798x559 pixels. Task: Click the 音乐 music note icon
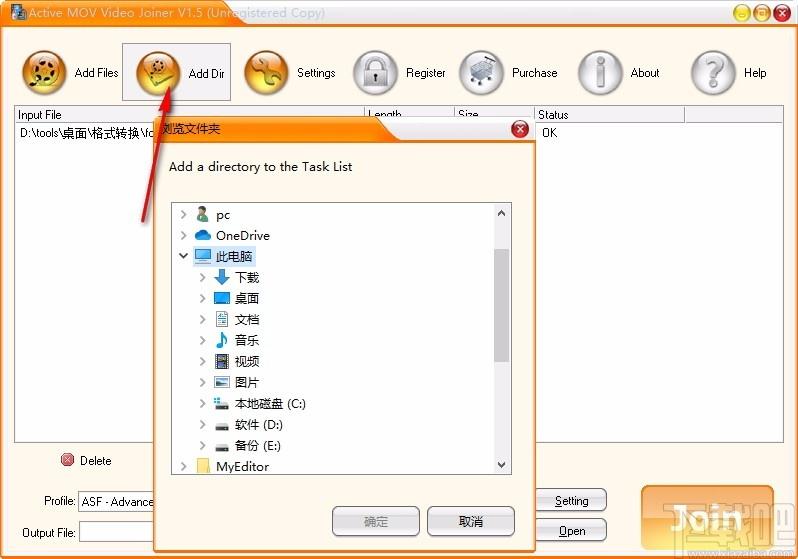[221, 340]
